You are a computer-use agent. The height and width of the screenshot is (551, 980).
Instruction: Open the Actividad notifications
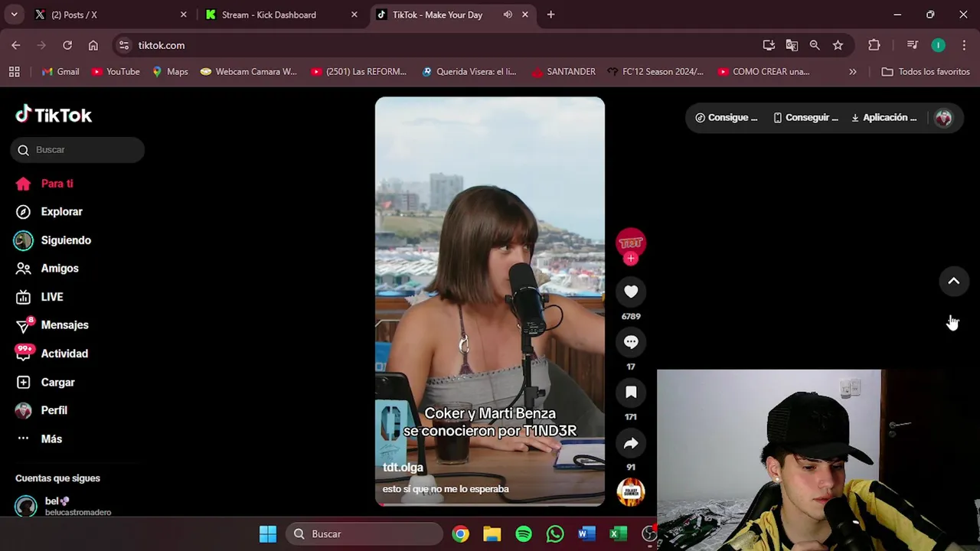(52, 354)
